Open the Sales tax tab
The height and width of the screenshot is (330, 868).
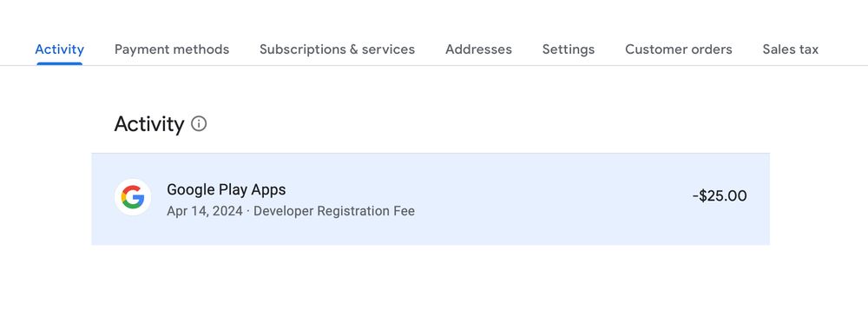(790, 49)
